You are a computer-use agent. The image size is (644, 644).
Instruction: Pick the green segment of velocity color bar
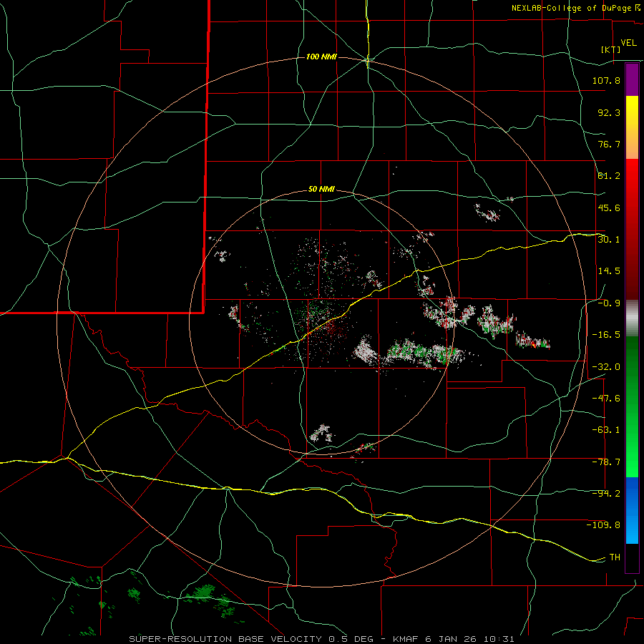click(x=632, y=407)
